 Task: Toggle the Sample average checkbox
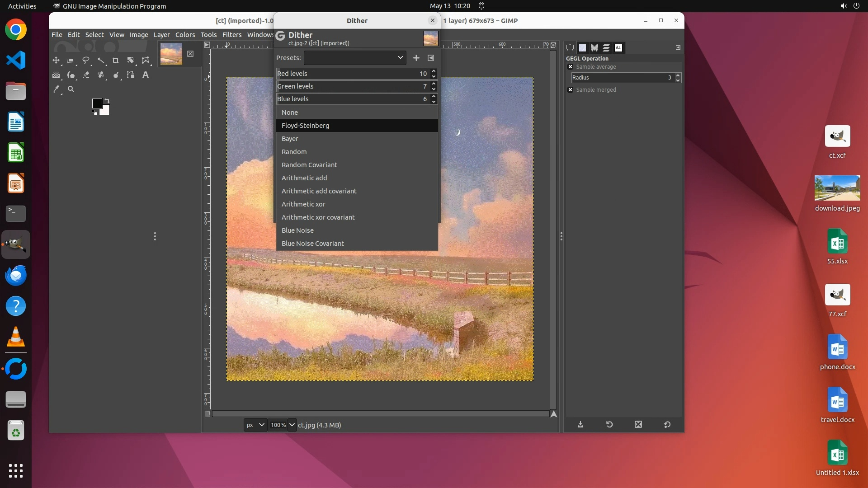[571, 67]
